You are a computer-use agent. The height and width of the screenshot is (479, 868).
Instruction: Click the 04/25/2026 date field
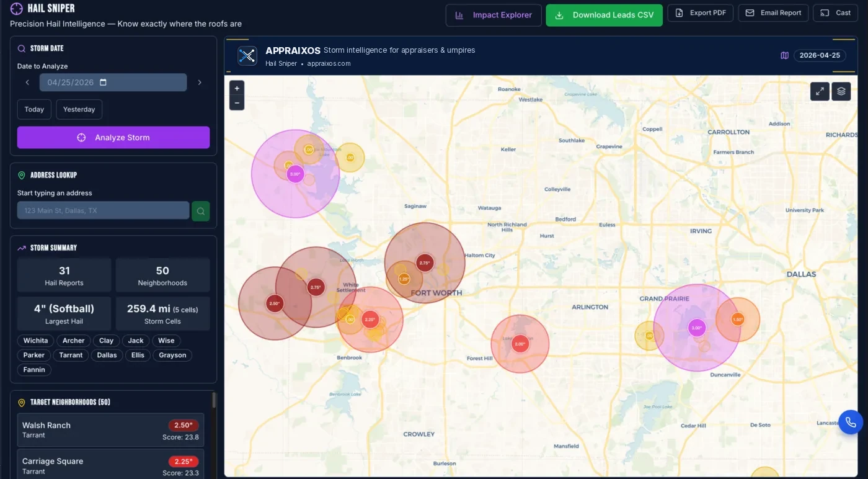113,83
